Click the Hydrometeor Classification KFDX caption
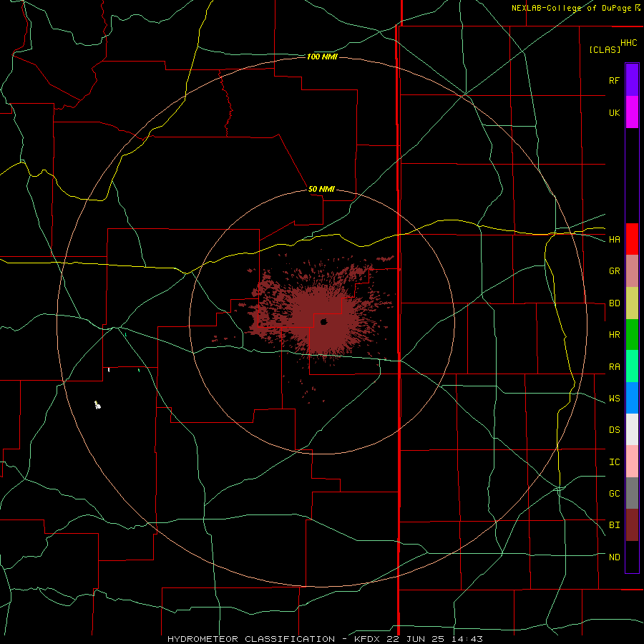The height and width of the screenshot is (644, 644). (x=325, y=639)
